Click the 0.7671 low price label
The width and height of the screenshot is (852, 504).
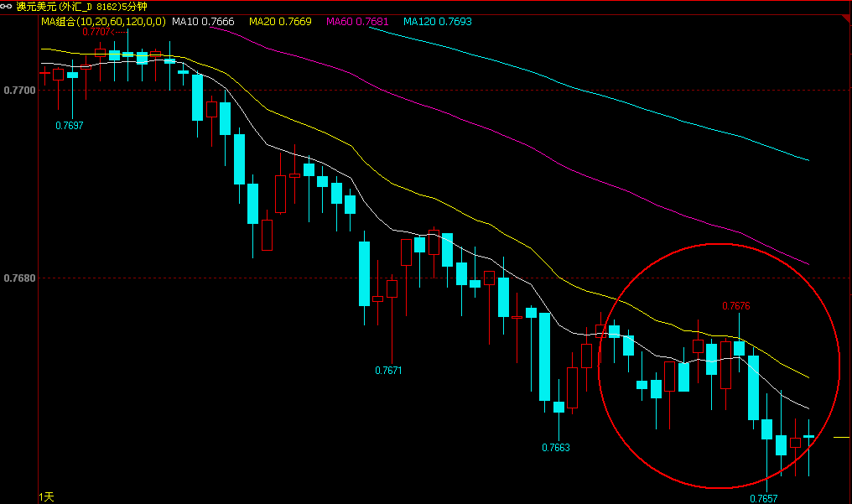point(388,371)
